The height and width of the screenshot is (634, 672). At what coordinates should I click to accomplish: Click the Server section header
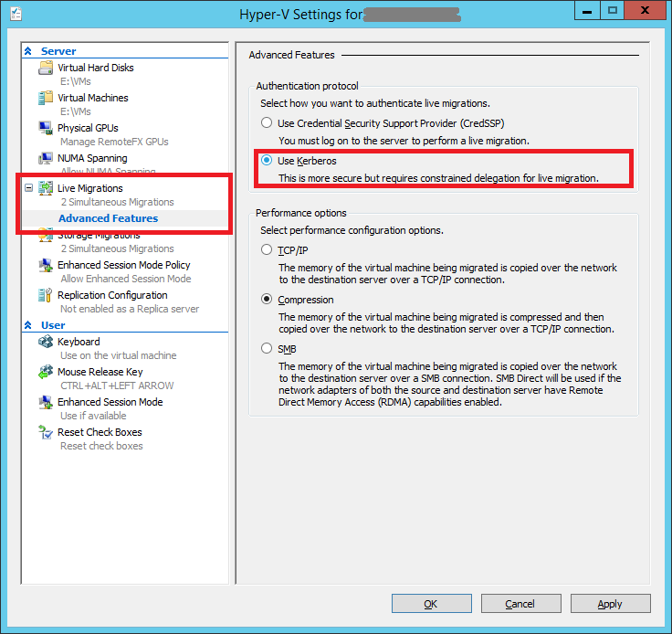point(58,51)
